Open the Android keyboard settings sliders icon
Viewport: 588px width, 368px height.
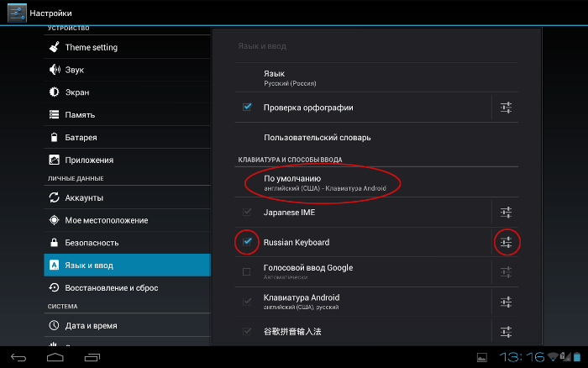[506, 302]
